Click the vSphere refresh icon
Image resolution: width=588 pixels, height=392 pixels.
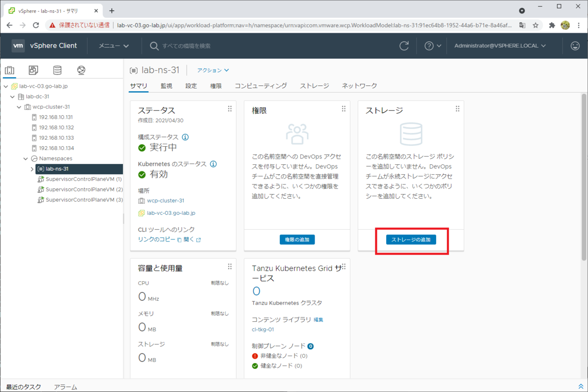click(404, 46)
